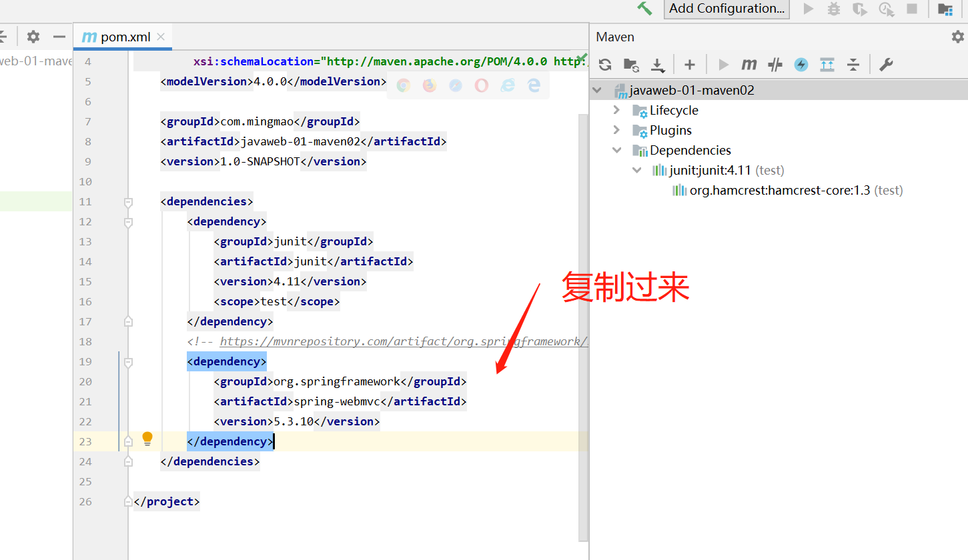Click com.mingmao groupId text

pyautogui.click(x=257, y=121)
